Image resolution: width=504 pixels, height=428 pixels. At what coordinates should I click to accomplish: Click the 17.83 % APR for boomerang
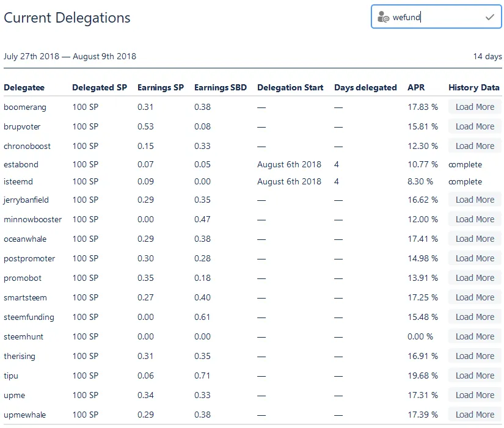coord(423,107)
